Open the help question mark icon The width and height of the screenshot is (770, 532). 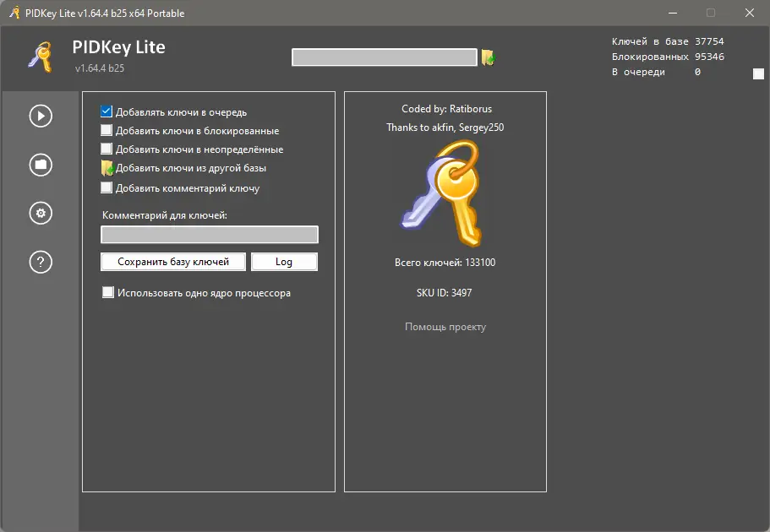(41, 262)
